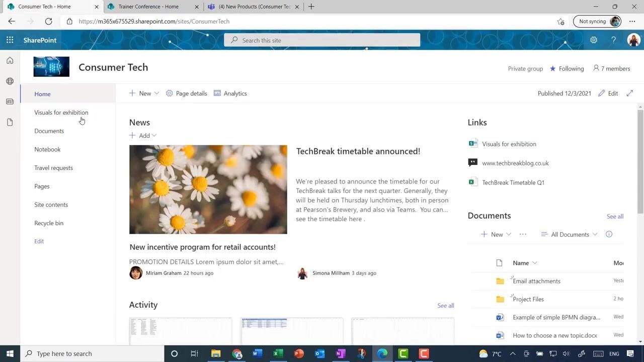Click Edit link below the left navigation
The width and height of the screenshot is (644, 362).
click(x=39, y=241)
